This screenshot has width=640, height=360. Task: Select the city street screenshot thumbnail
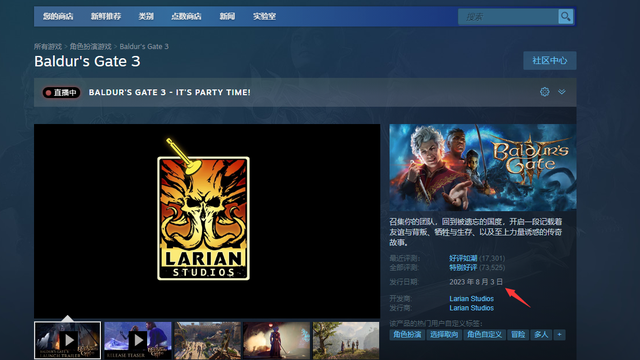point(207,340)
